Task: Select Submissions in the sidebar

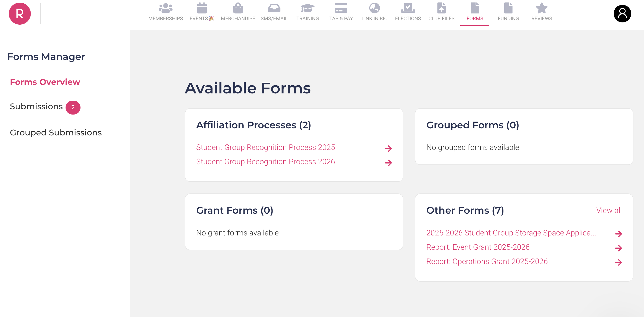Action: pos(37,107)
